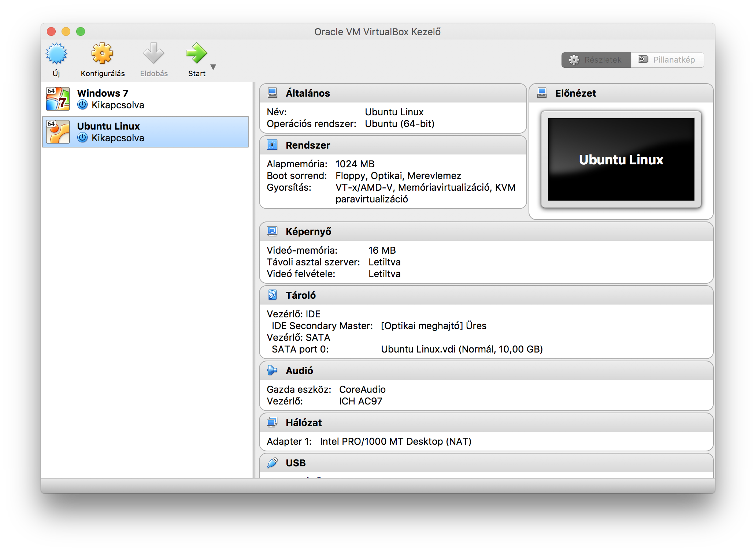Click Ubuntu Linux power state icon
Screen dimensions: 756x552
[82, 138]
